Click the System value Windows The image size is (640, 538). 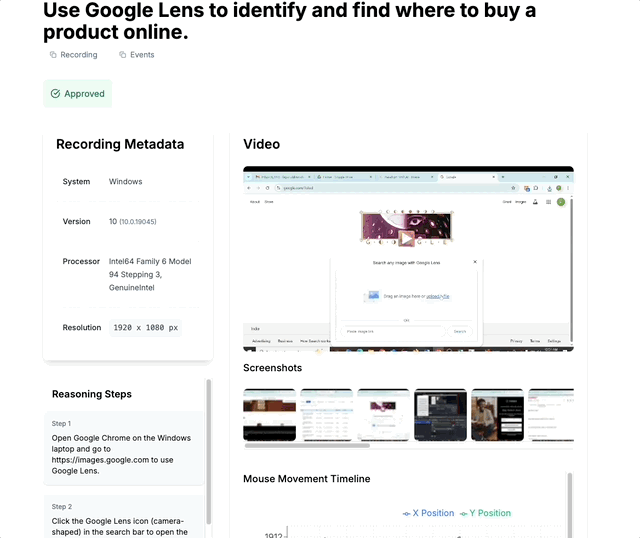125,182
